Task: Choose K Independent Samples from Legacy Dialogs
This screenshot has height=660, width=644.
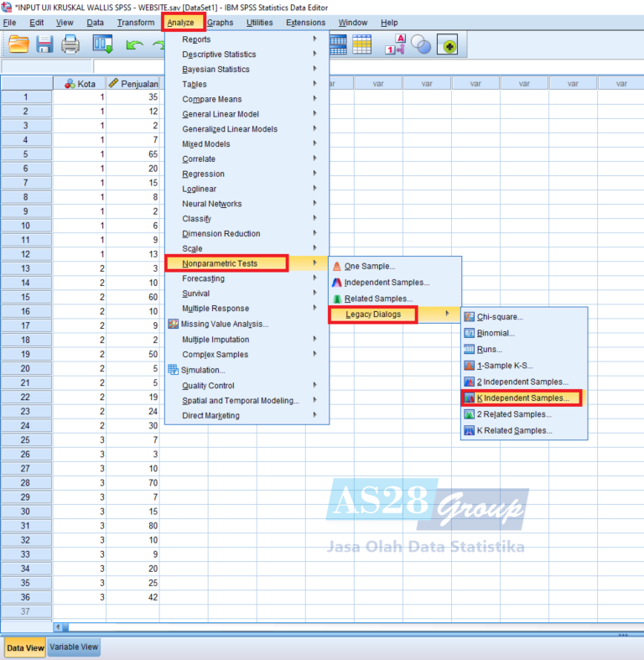Action: (x=522, y=398)
